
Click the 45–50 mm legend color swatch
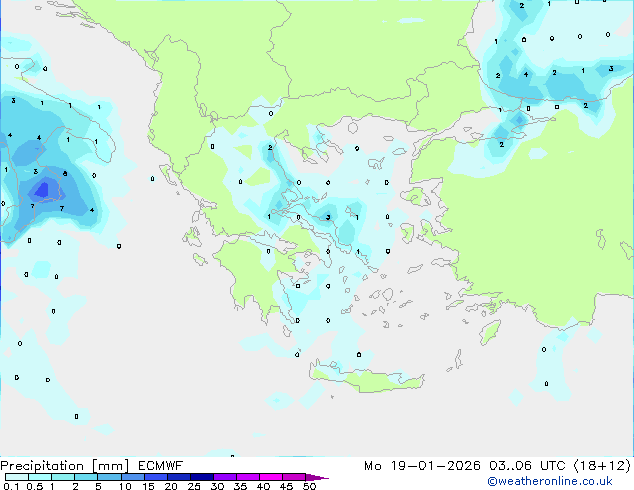[294, 477]
